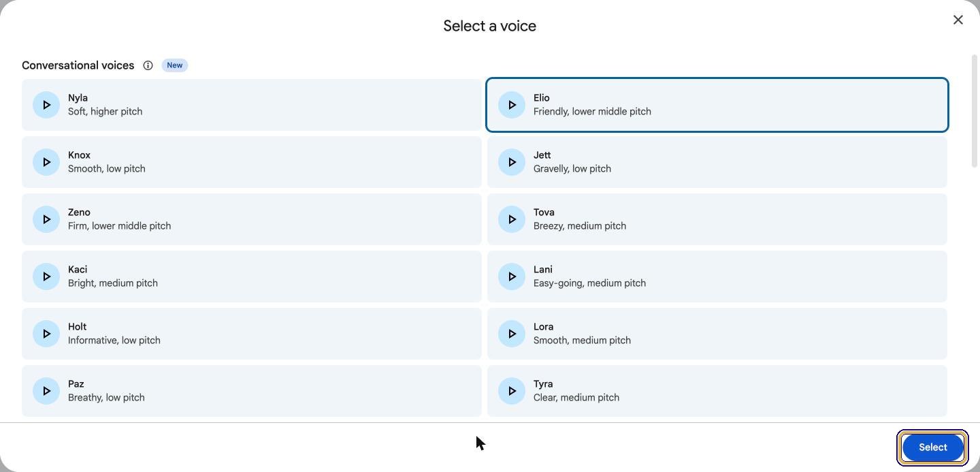Pick the Holt 'Informative, low pitch' description

(114, 341)
